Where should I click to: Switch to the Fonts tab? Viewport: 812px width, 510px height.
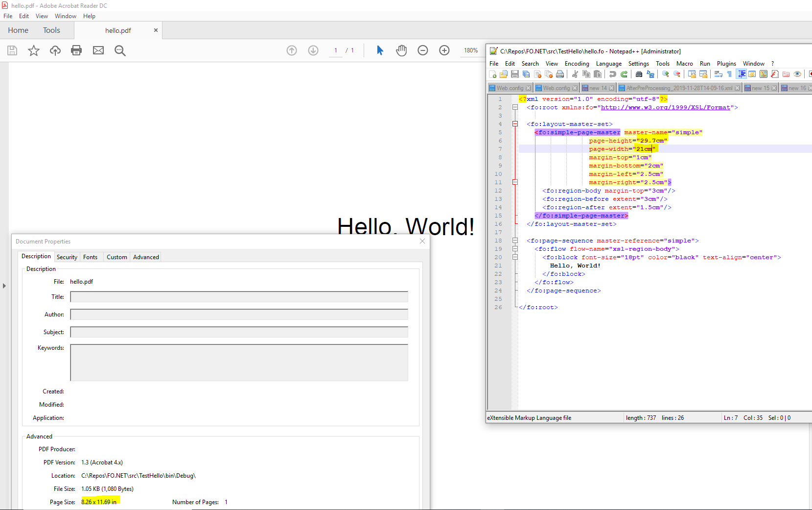coord(90,257)
